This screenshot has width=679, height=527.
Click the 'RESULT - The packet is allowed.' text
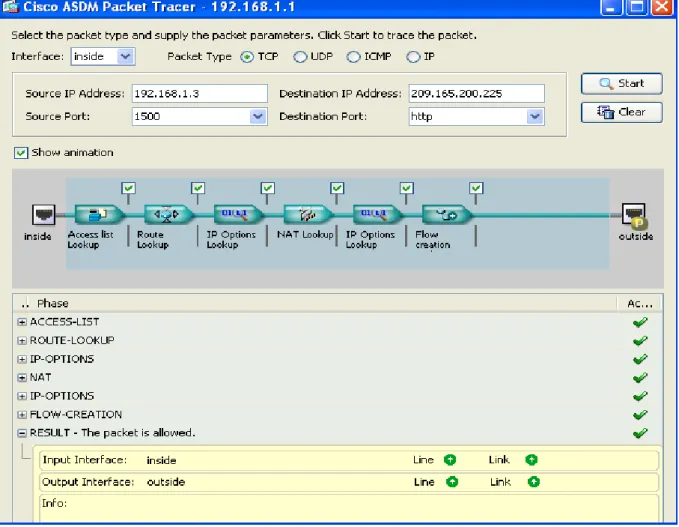[x=113, y=433]
